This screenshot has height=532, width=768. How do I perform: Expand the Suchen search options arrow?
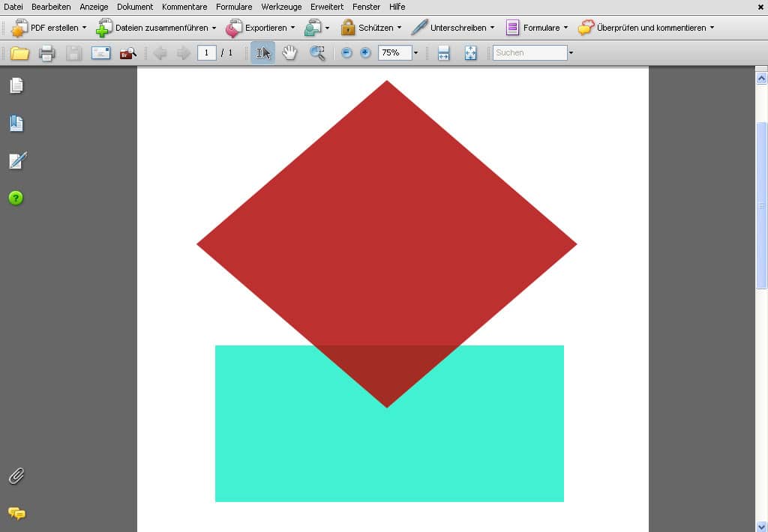click(571, 53)
